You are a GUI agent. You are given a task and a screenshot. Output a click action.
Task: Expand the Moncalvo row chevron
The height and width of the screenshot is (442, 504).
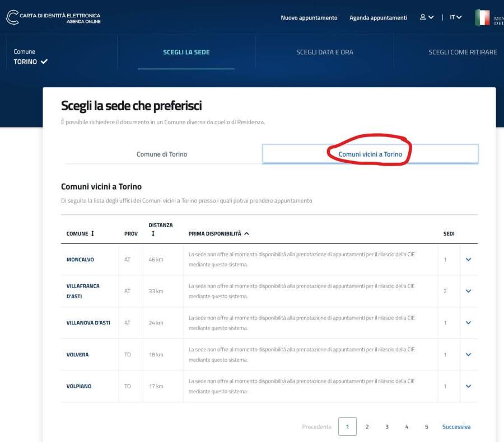click(468, 260)
